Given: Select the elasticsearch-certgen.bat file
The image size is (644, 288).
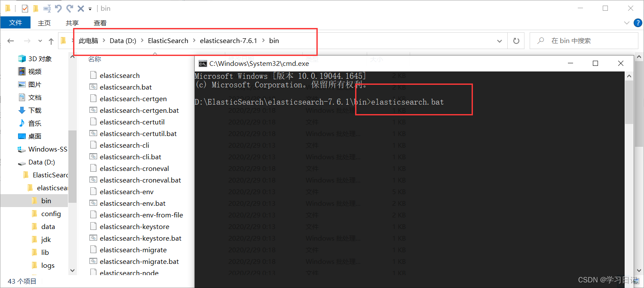Looking at the screenshot, I should pyautogui.click(x=139, y=110).
